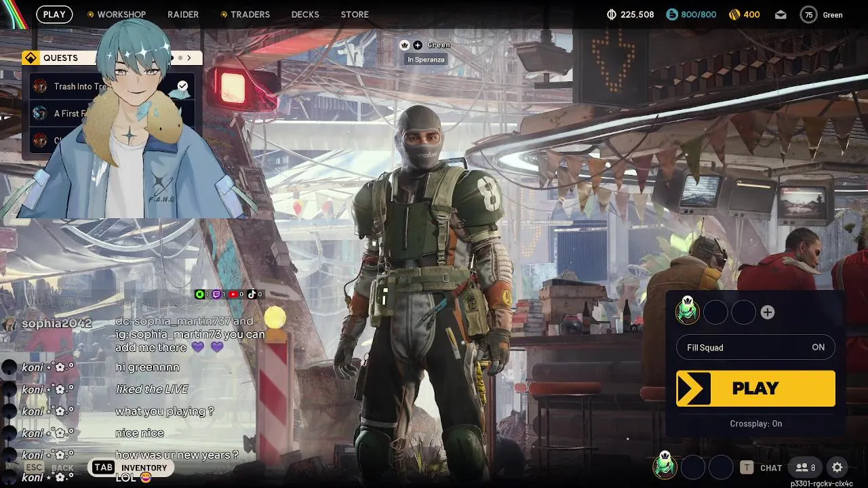Click the In Speranza status label
The width and height of the screenshot is (868, 488).
426,60
